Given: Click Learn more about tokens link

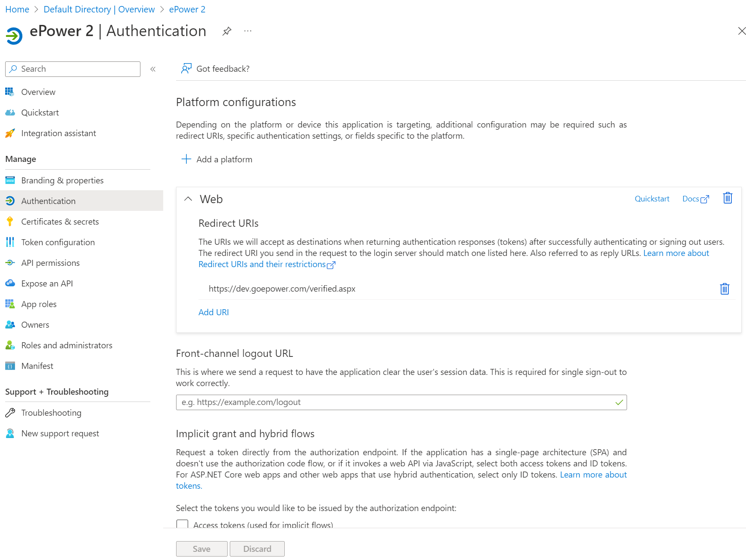Looking at the screenshot, I should [593, 475].
